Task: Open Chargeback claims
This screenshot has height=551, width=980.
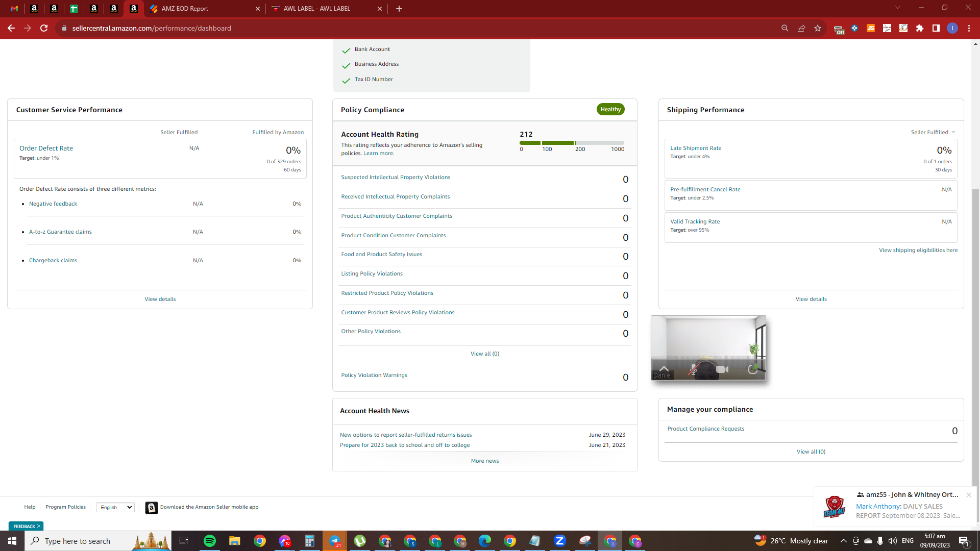Action: [53, 260]
